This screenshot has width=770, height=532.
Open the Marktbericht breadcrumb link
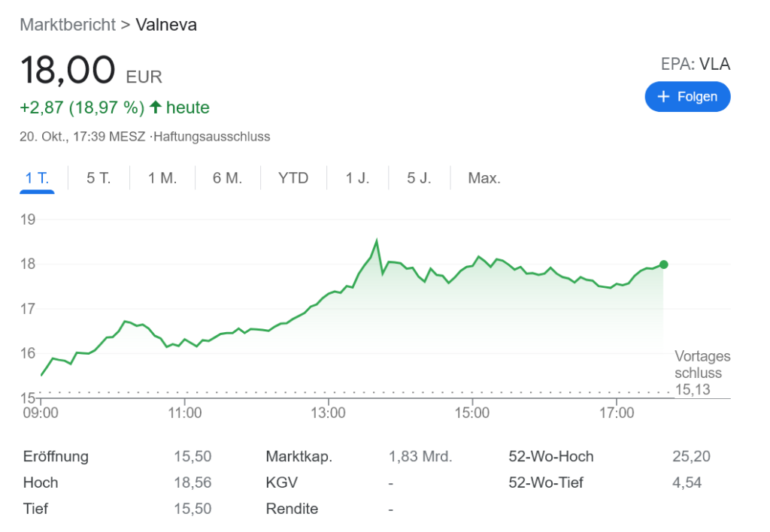pyautogui.click(x=68, y=25)
